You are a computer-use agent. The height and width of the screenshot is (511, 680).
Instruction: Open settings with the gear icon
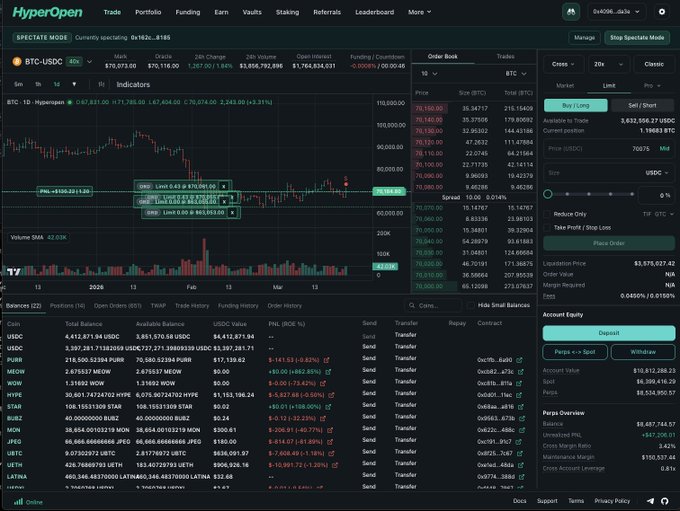(661, 12)
